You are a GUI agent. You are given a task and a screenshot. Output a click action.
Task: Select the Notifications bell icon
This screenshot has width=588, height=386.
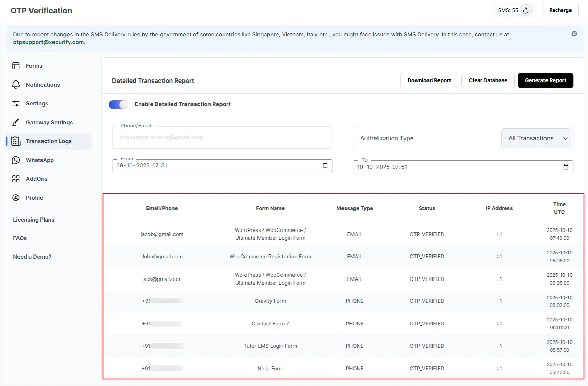[16, 85]
